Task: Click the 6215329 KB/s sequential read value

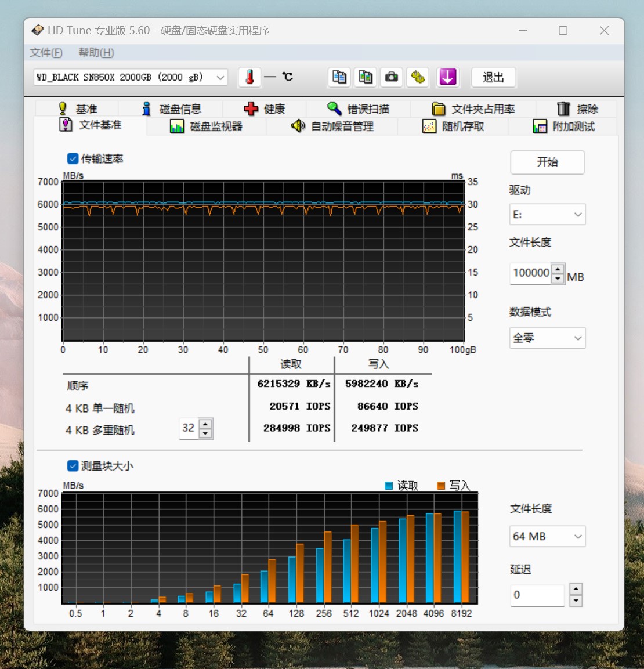Action: click(294, 384)
